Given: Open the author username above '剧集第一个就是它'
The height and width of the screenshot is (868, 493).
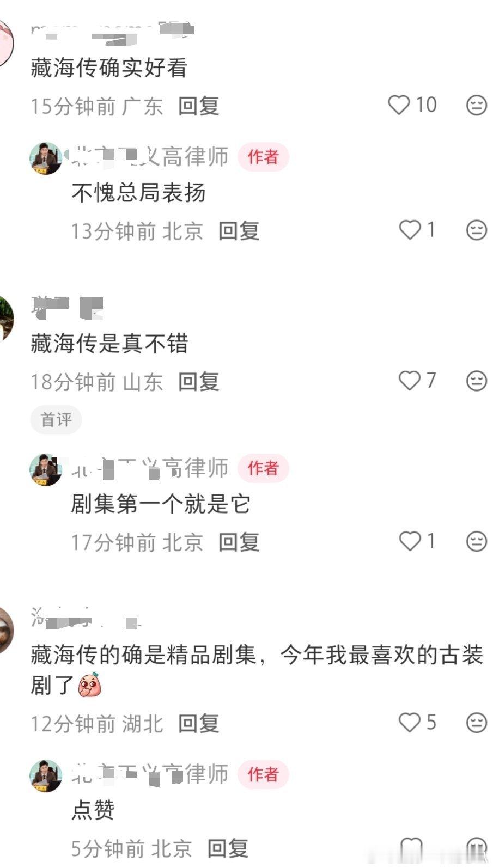Looking at the screenshot, I should pyautogui.click(x=150, y=468).
